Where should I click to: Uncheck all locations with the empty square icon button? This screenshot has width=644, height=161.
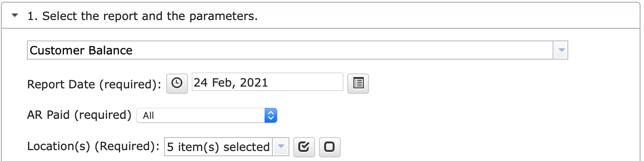pyautogui.click(x=330, y=148)
